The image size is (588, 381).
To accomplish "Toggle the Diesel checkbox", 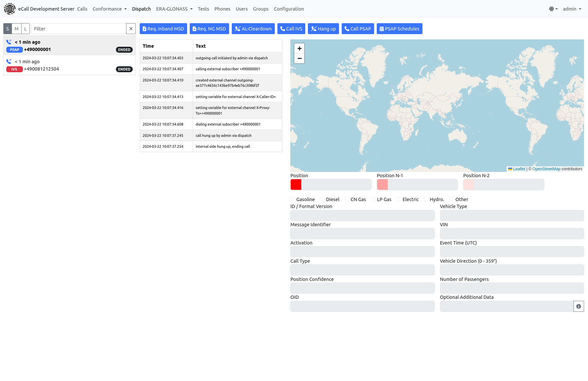I will pyautogui.click(x=322, y=199).
